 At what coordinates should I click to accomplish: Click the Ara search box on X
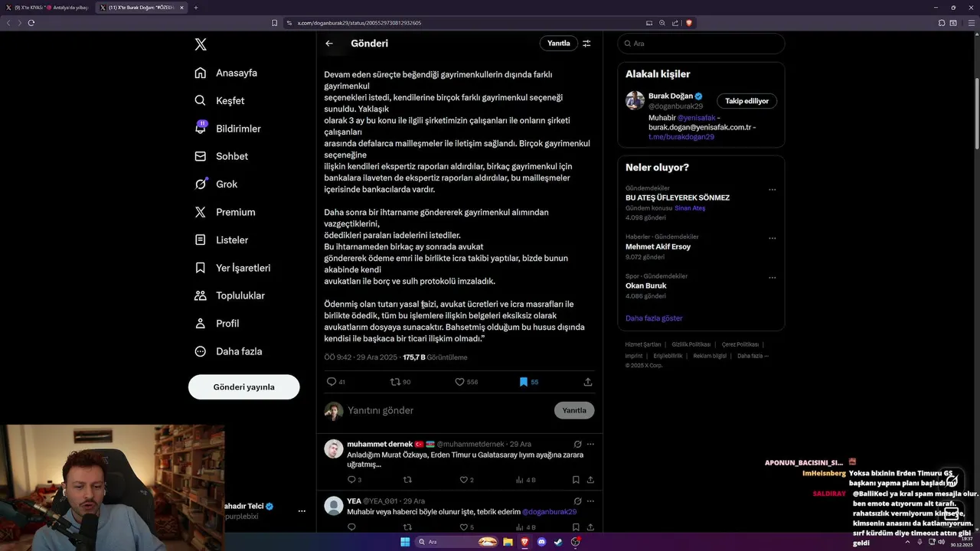tap(701, 44)
